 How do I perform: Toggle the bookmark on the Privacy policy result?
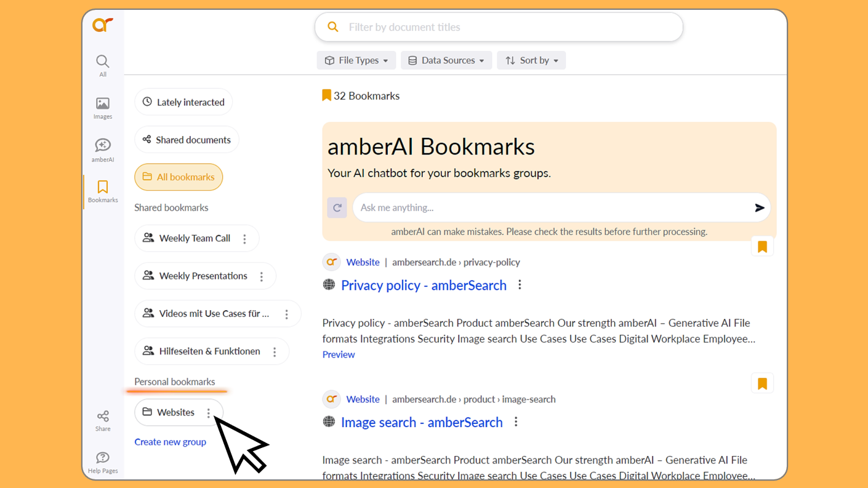[x=762, y=247]
